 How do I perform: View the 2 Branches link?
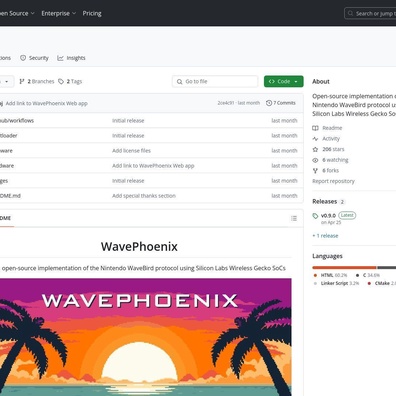point(37,81)
